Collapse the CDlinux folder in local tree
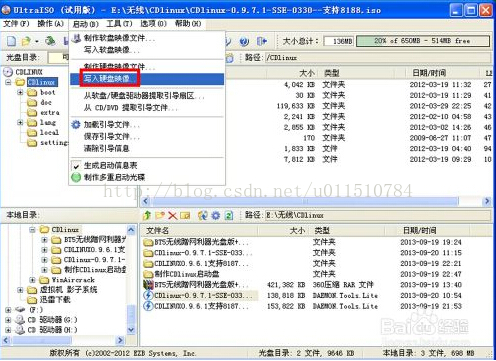Screen dimensions: 496x361 [x=32, y=230]
